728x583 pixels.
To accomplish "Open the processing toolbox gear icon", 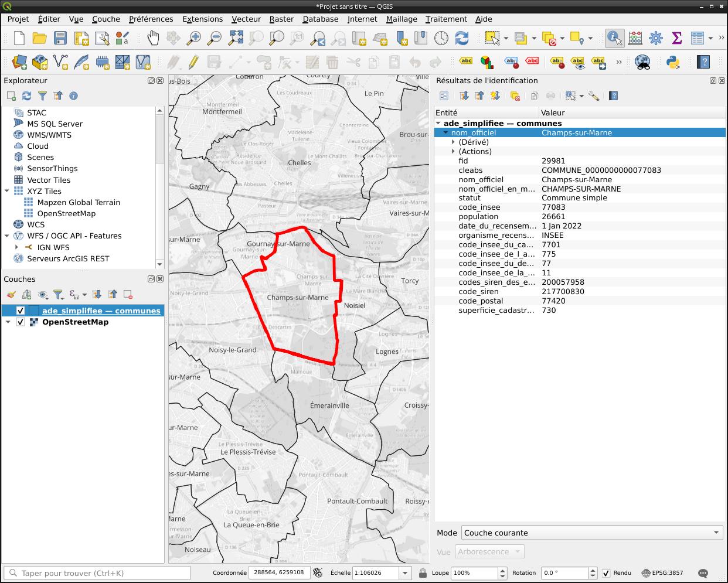I will [656, 39].
